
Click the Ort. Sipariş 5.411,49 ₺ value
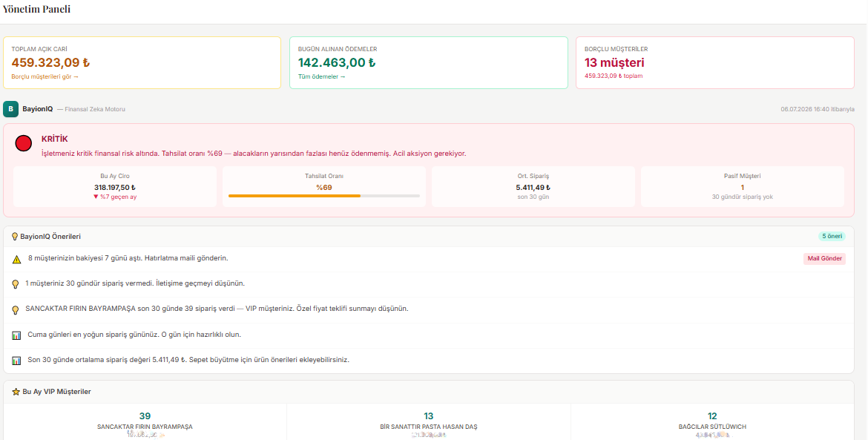point(533,188)
